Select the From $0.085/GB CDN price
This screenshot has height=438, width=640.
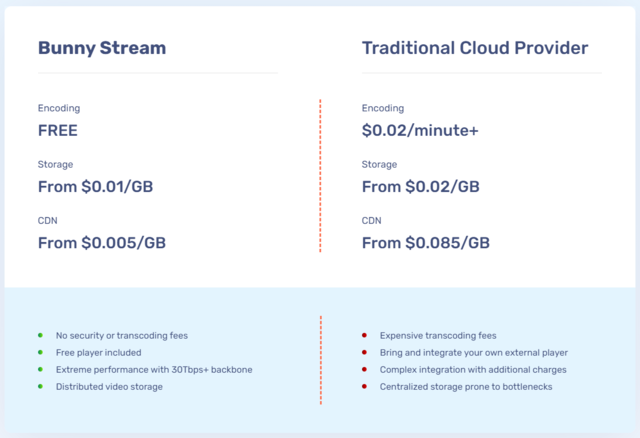(426, 243)
